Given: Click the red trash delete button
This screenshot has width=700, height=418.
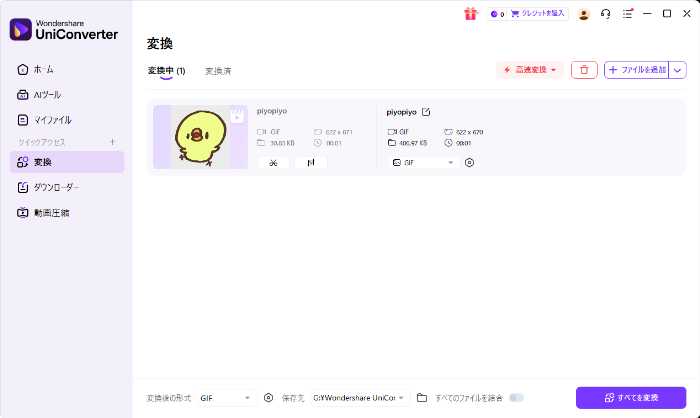Looking at the screenshot, I should point(584,70).
